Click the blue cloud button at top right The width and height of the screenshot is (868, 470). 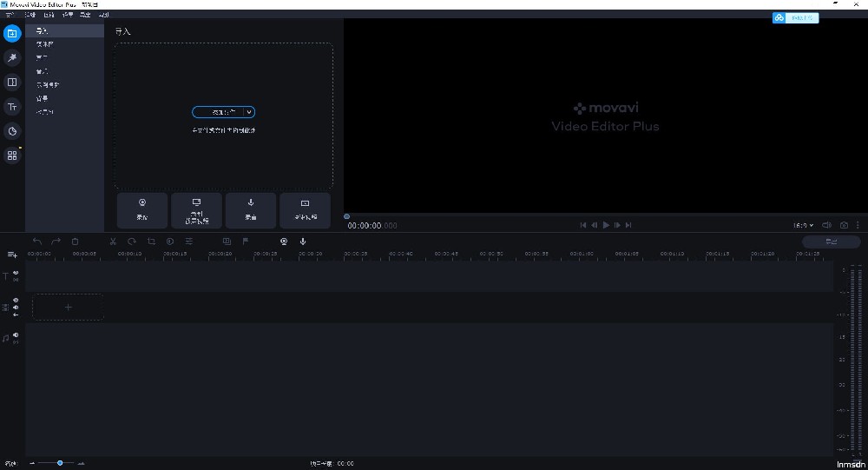point(795,17)
